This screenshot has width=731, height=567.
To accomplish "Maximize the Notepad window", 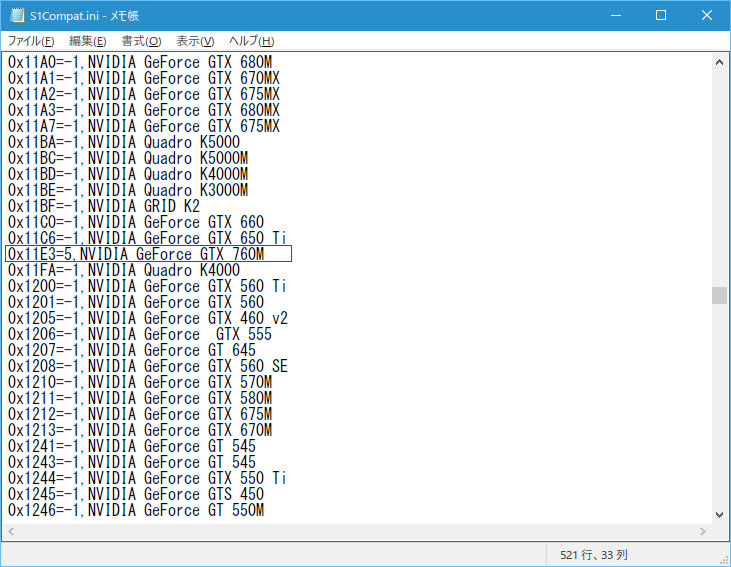I will click(661, 16).
